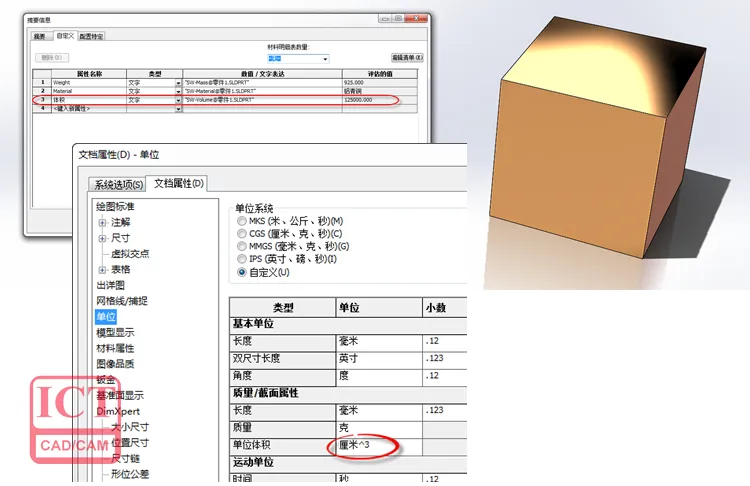
Task: Click the "SW-Mass@零件1.SLDPRT" value cell
Action: [262, 83]
